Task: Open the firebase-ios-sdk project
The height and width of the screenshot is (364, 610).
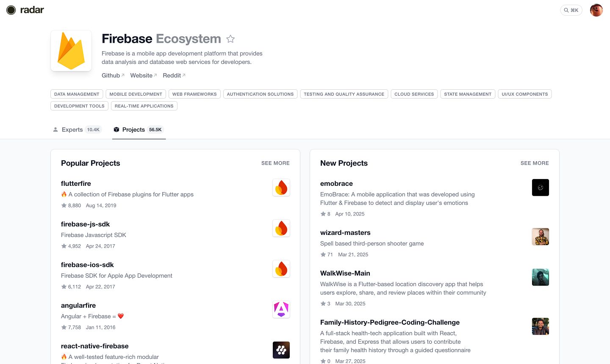Action: (x=87, y=265)
